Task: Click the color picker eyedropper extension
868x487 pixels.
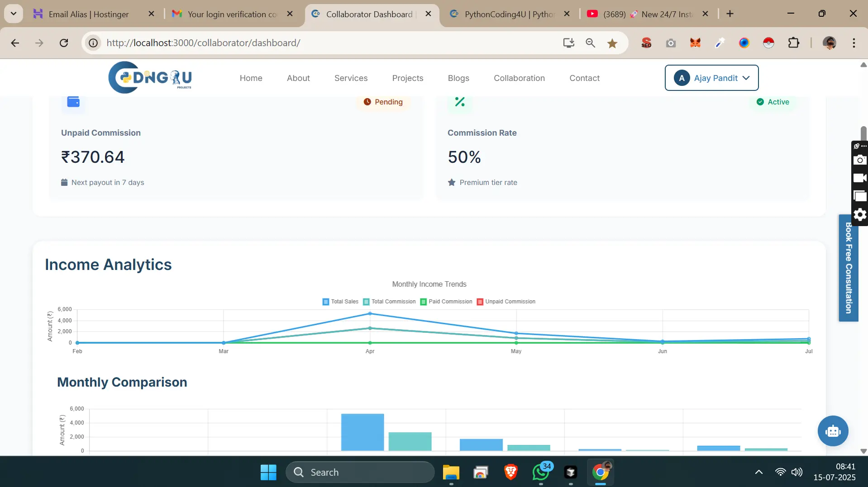Action: pyautogui.click(x=720, y=43)
